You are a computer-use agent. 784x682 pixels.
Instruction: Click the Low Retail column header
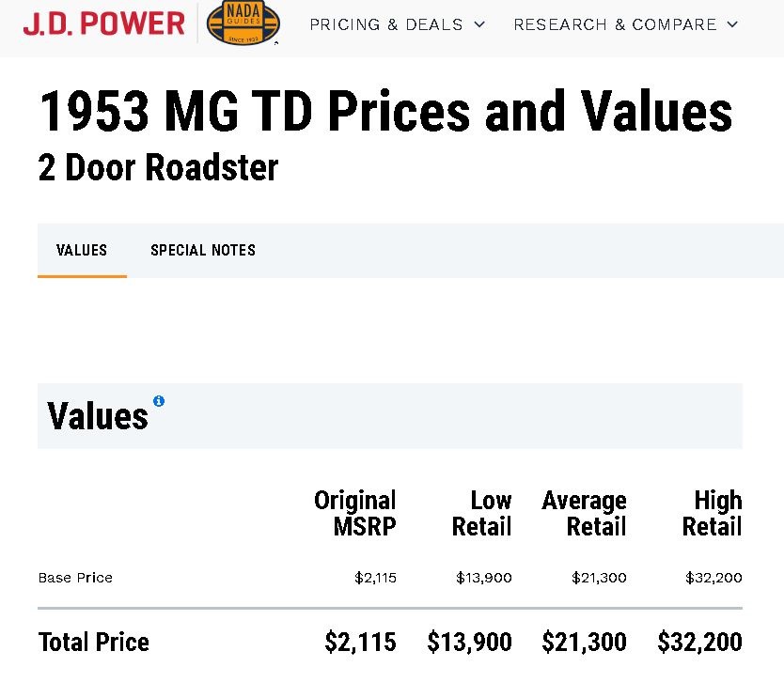click(x=482, y=513)
